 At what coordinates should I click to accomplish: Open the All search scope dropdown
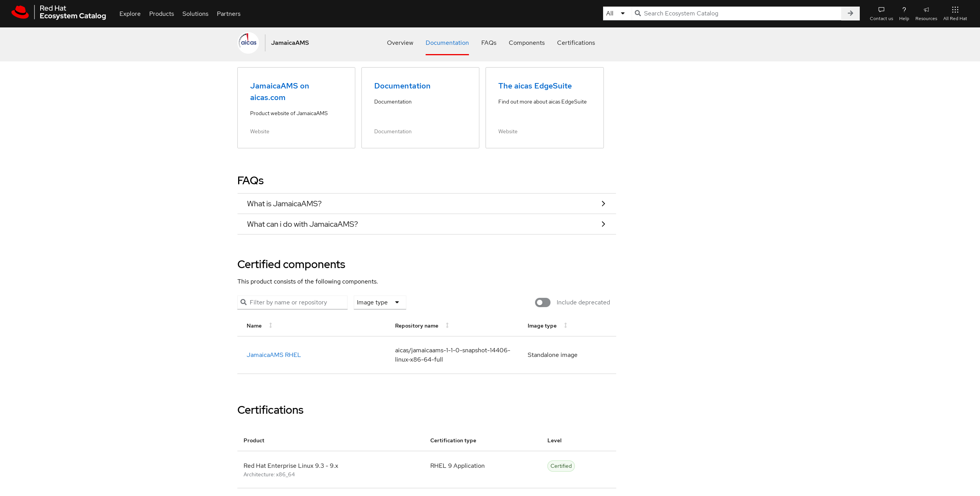click(x=617, y=14)
